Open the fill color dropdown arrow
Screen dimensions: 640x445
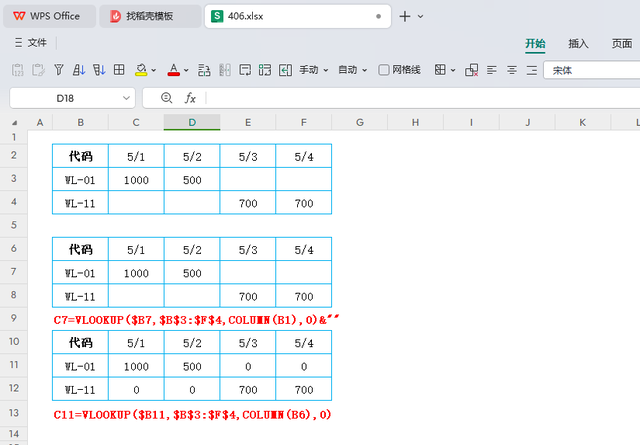[x=154, y=71]
